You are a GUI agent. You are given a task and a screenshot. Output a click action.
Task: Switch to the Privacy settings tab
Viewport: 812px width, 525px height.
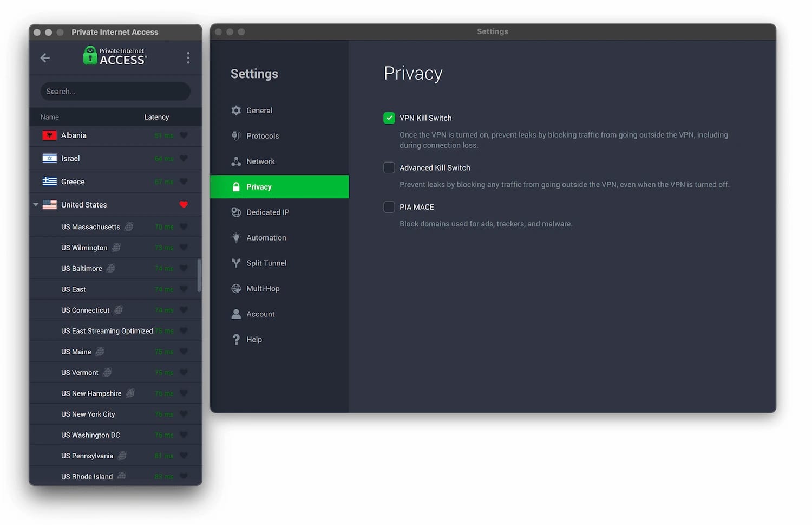(259, 186)
